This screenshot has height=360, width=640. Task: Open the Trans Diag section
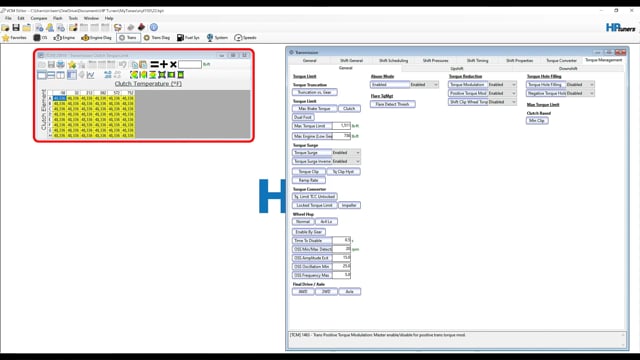click(x=157, y=38)
